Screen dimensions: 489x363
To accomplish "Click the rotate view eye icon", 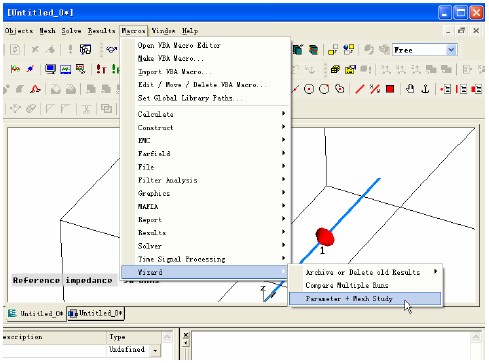I will tap(112, 50).
